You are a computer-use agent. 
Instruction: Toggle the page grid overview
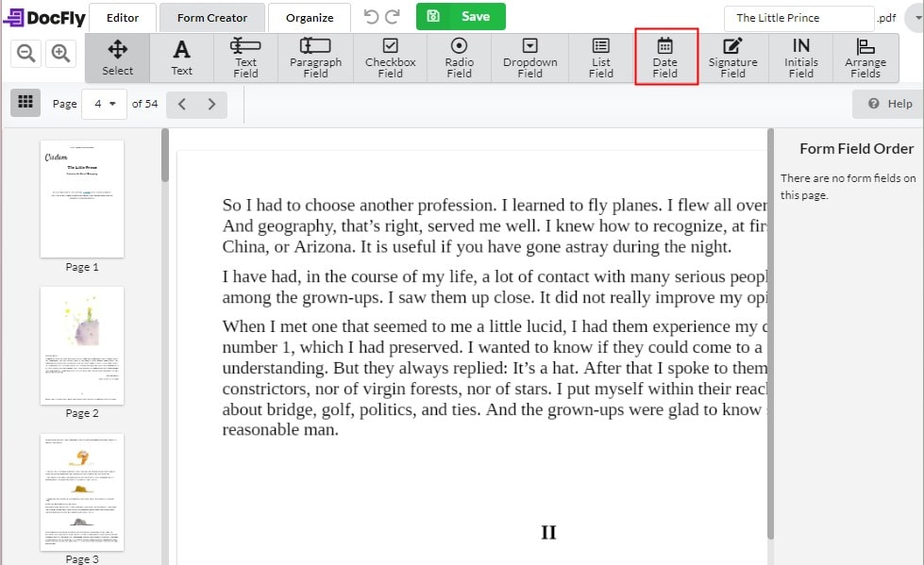coord(25,103)
